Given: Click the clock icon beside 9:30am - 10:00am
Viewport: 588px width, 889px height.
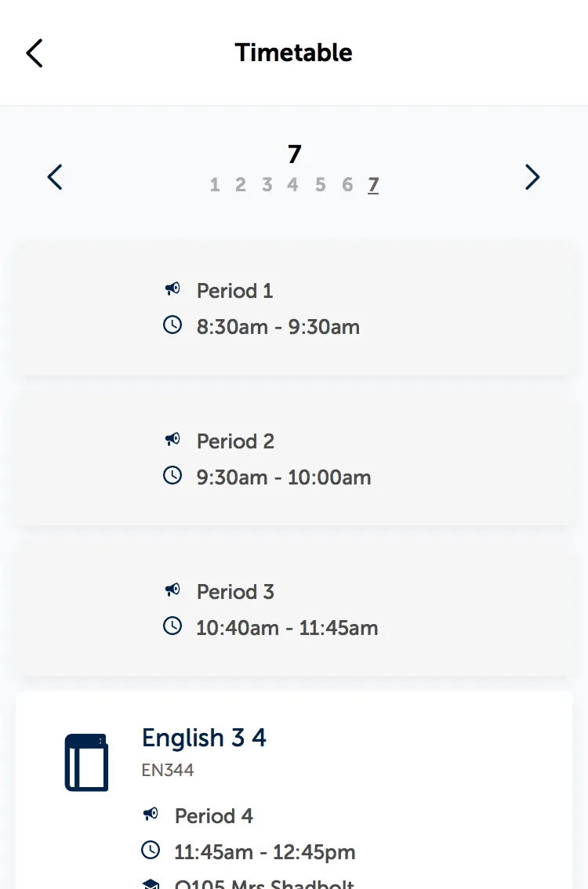Looking at the screenshot, I should click(x=172, y=475).
